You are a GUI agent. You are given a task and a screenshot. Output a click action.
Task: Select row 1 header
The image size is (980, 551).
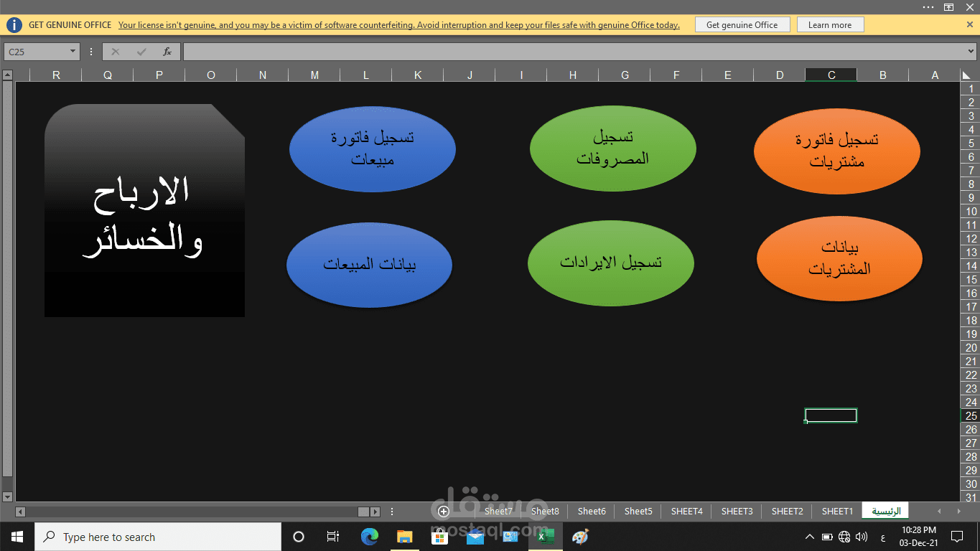(x=971, y=89)
